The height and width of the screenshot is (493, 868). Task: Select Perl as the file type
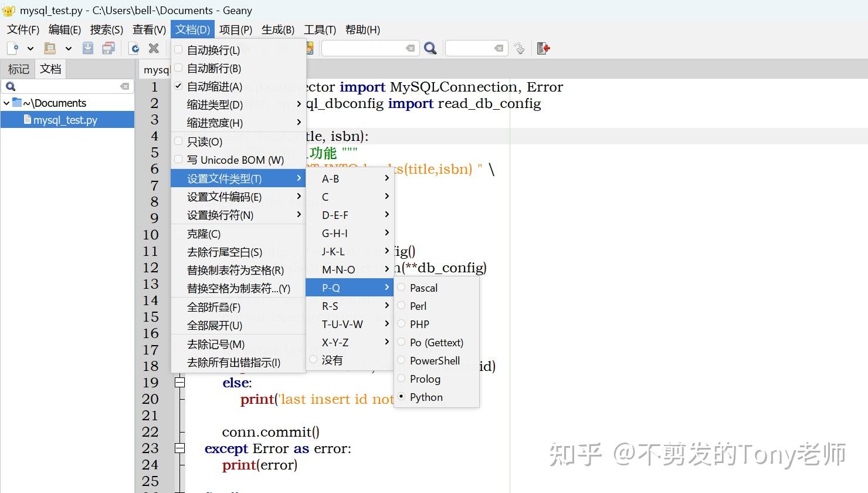pos(436,306)
